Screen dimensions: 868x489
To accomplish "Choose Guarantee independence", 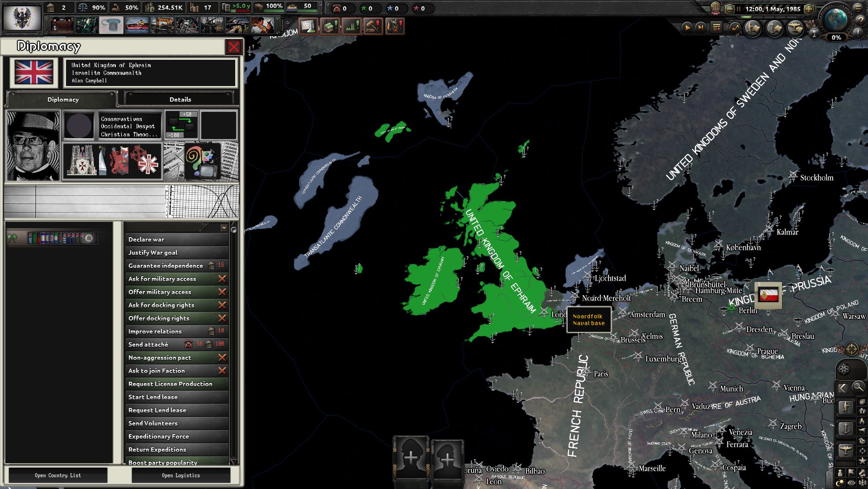I will pyautogui.click(x=177, y=266).
